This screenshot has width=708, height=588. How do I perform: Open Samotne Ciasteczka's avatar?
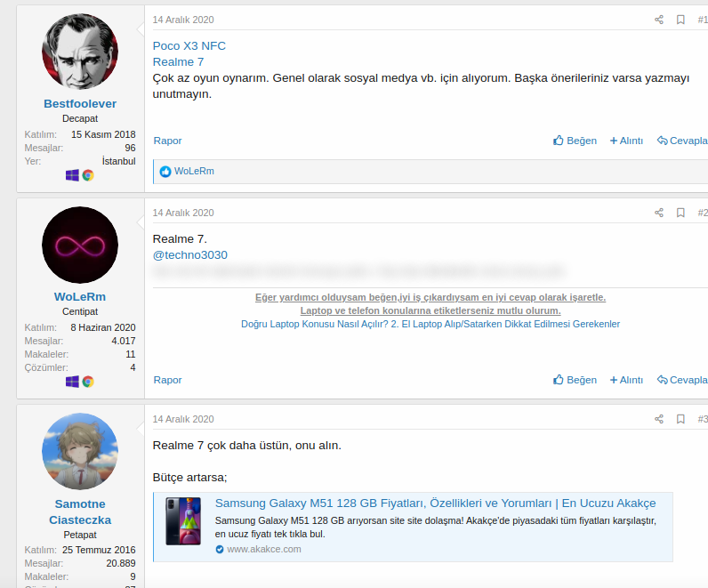[80, 451]
